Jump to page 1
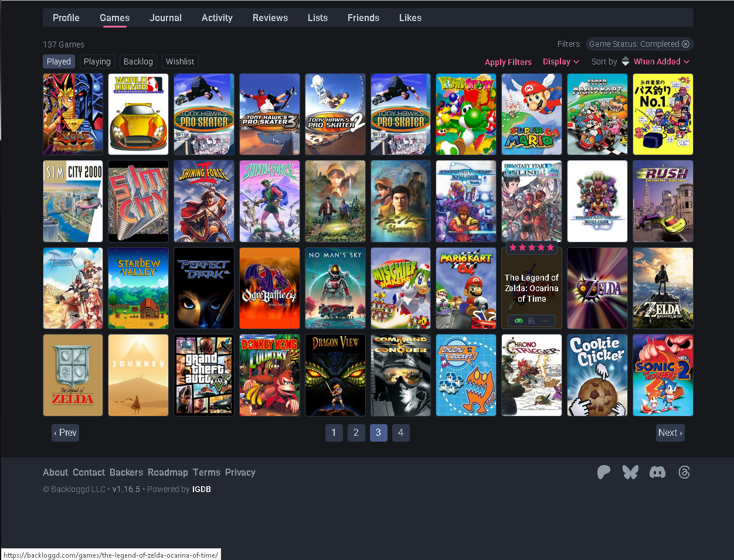The height and width of the screenshot is (560, 734). 334,433
